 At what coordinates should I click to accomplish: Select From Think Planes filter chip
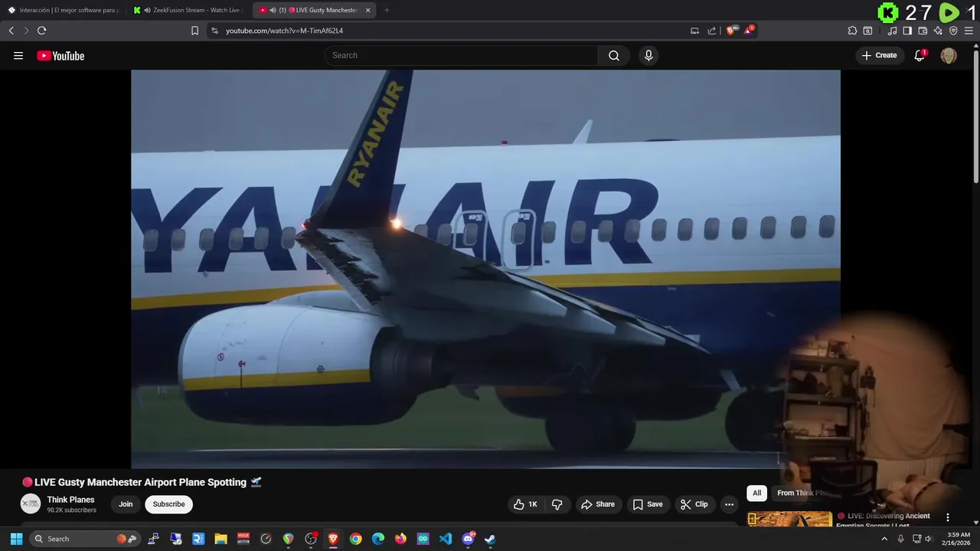click(801, 493)
